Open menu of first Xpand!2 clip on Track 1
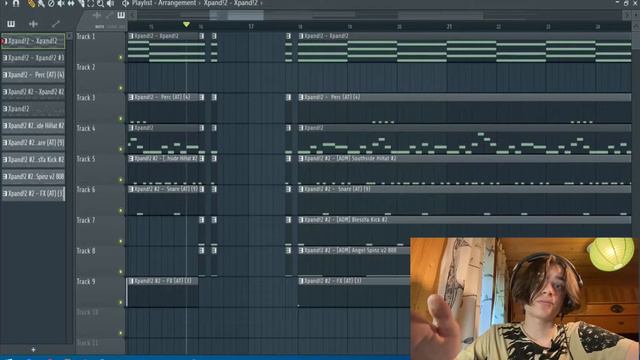The height and width of the screenshot is (360, 640). tap(131, 36)
